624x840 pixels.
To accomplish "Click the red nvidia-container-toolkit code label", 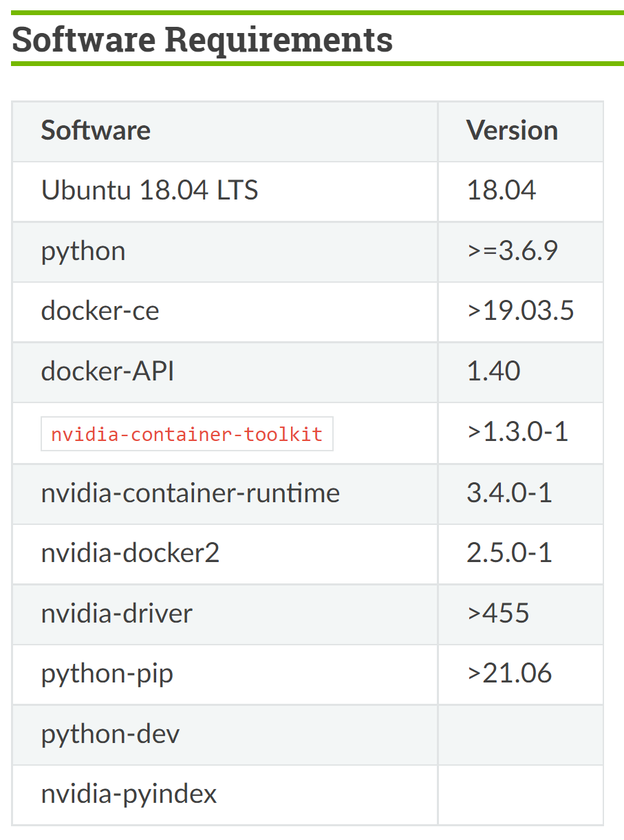I will (x=186, y=434).
